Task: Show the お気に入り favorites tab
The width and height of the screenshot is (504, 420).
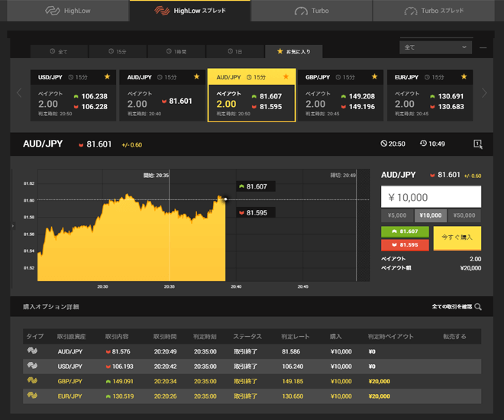Action: (294, 51)
